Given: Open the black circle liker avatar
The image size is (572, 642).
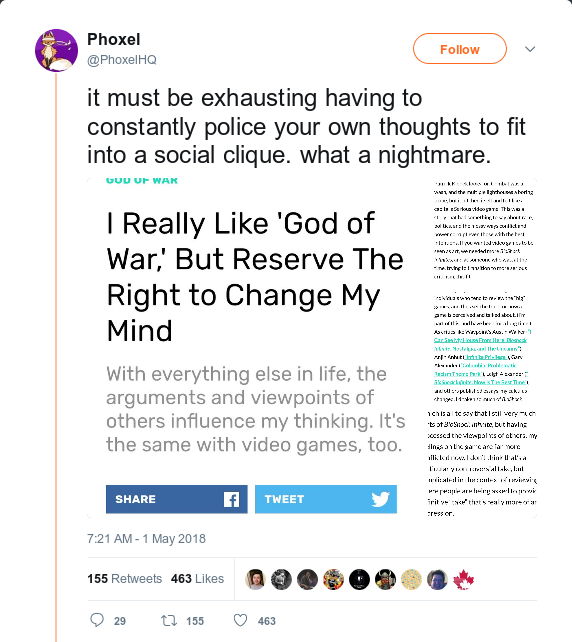Looking at the screenshot, I should coord(359,580).
